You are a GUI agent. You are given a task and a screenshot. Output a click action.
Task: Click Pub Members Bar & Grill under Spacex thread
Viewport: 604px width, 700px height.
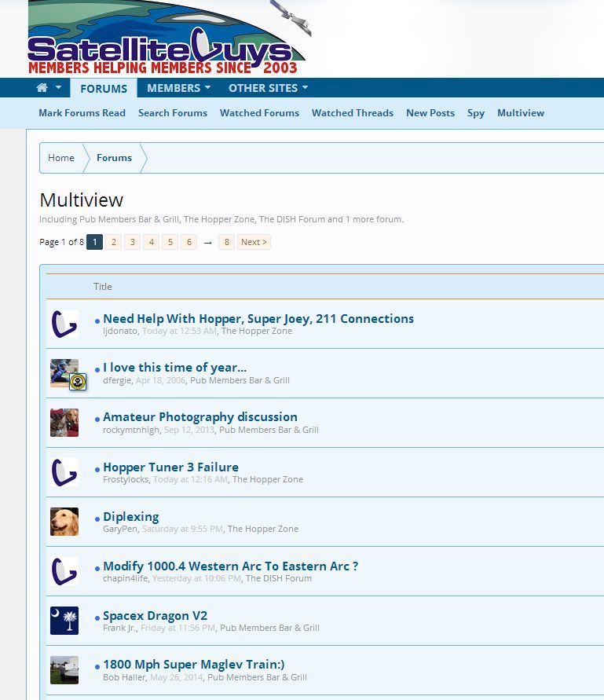pos(269,629)
